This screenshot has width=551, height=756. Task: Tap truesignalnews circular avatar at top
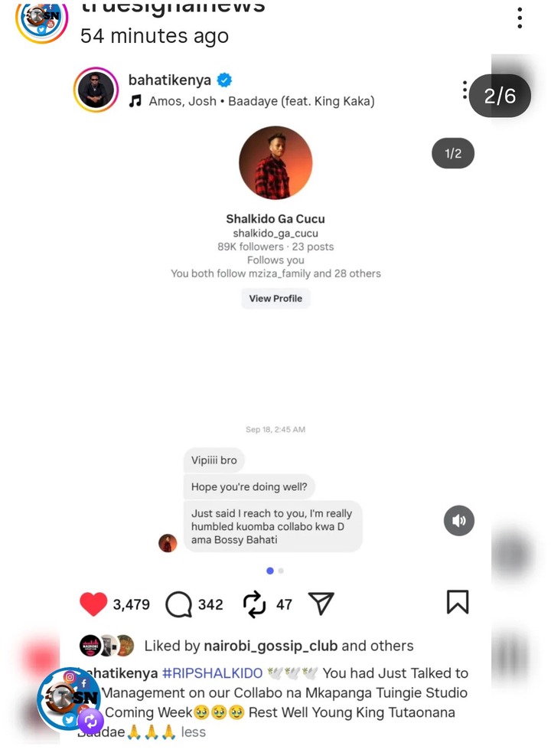click(x=42, y=19)
